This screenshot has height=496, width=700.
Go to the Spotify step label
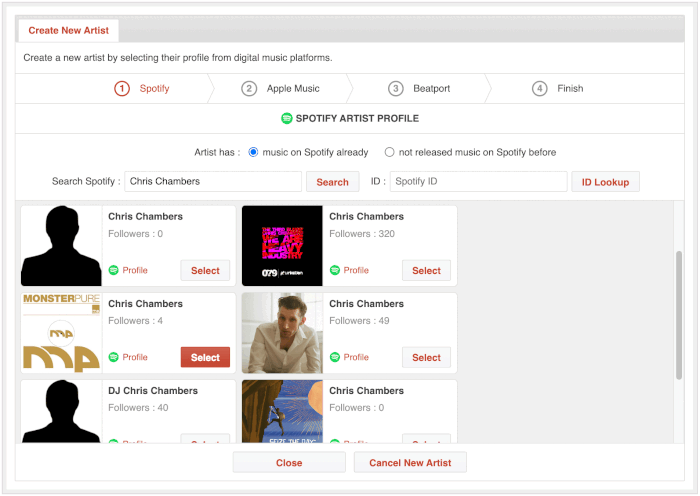click(154, 88)
